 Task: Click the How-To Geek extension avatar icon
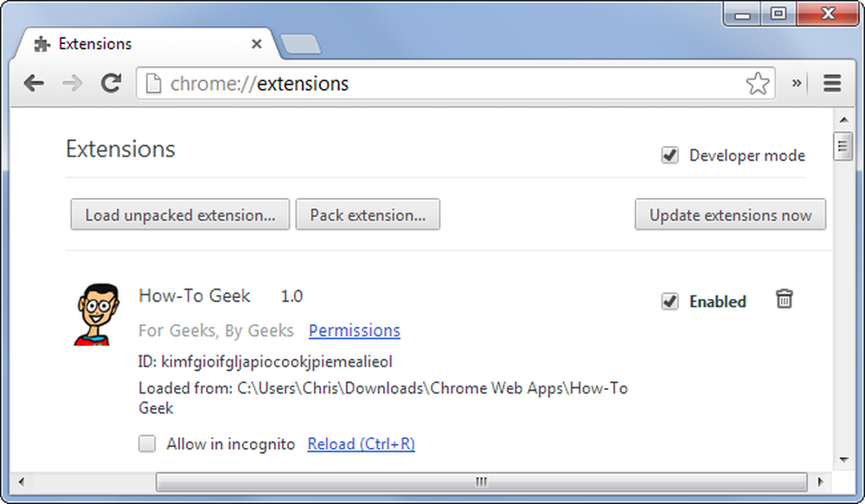[97, 315]
